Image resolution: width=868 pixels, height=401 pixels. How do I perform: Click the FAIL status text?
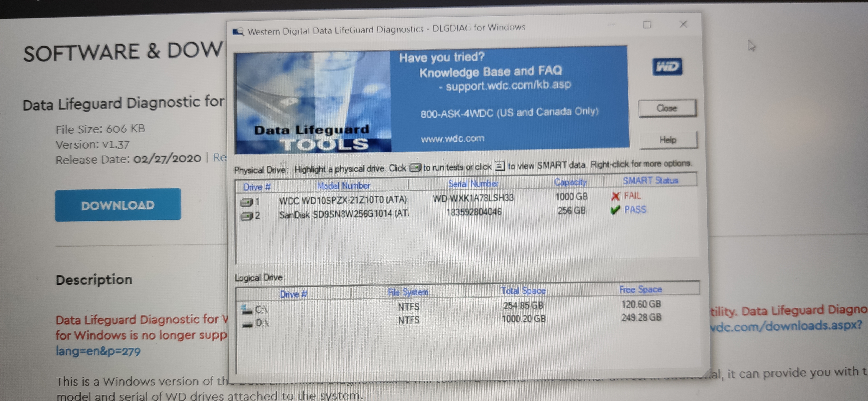pos(632,196)
